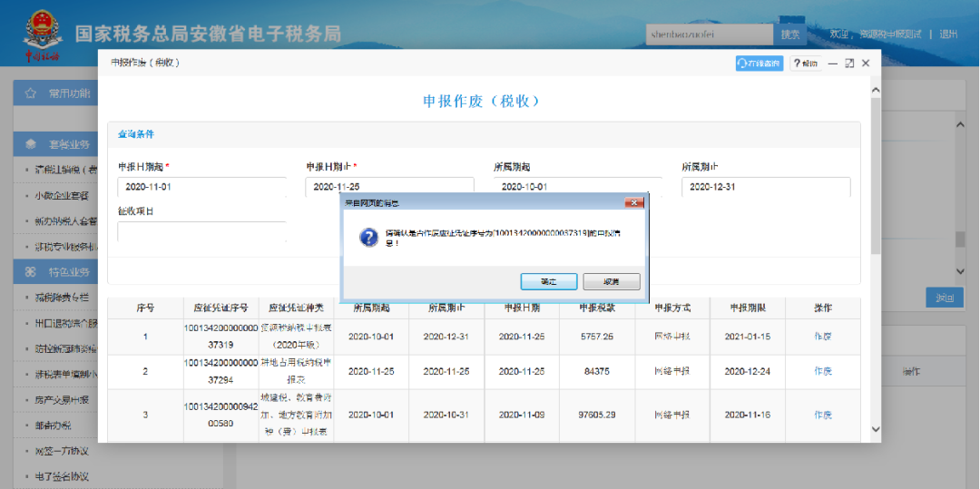980x489 pixels.
Task: Click tax amount cell 5757.26
Action: pyautogui.click(x=597, y=336)
